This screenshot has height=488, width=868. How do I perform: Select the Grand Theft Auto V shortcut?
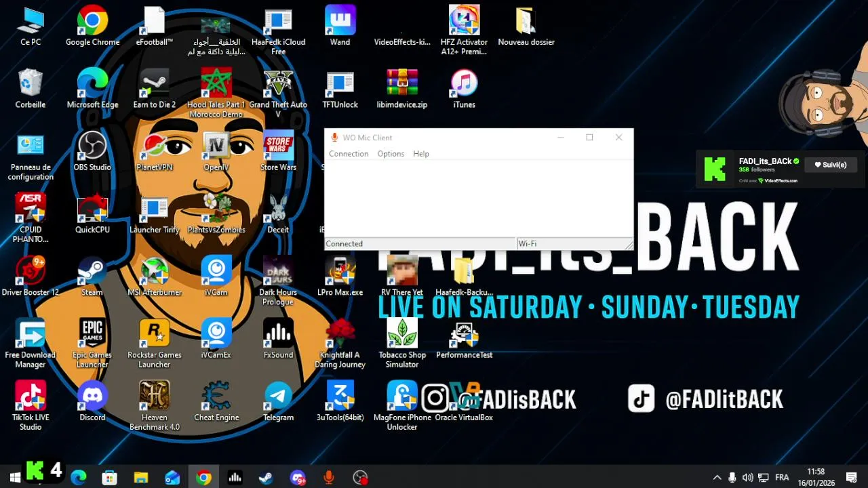coord(278,94)
